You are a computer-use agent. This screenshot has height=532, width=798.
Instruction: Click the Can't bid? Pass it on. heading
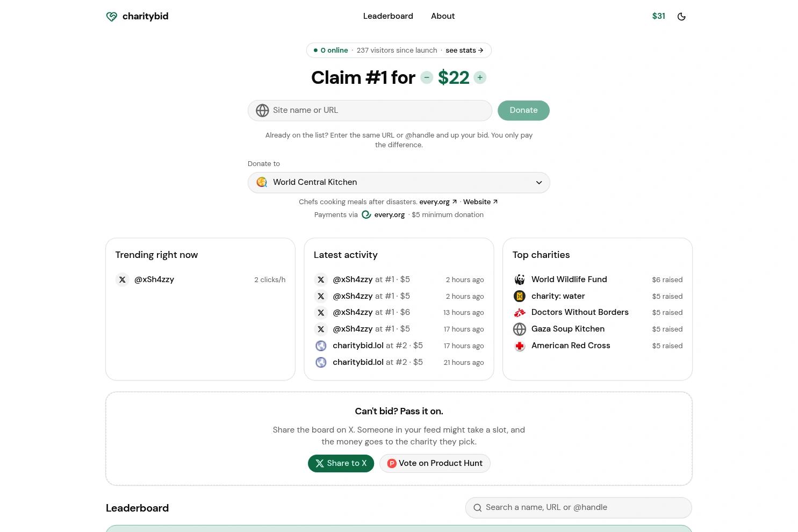(399, 412)
